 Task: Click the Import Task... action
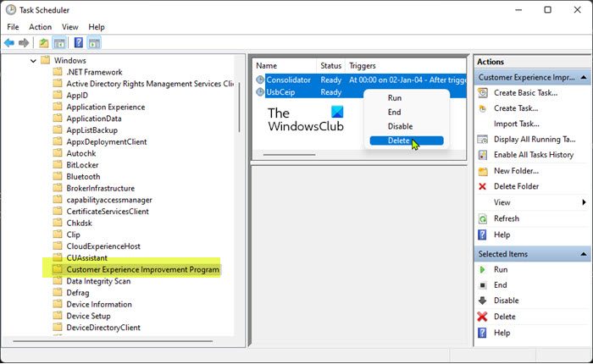[517, 124]
